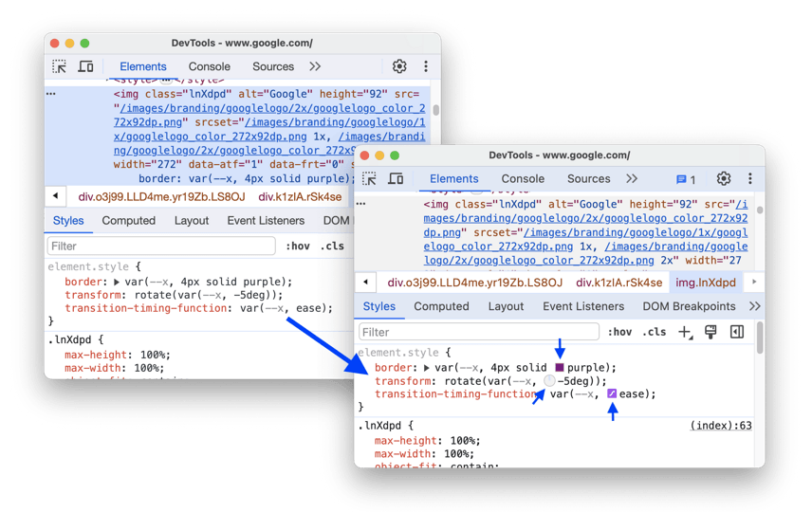Select div.k1zIA.rSk4se breadcrumb in front window
Viewport: 812px width, 512px height.
click(618, 283)
